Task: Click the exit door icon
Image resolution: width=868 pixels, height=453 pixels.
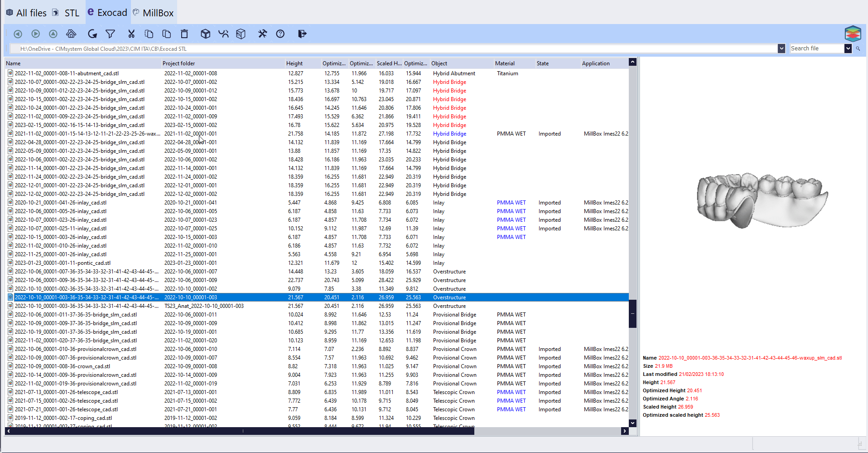Action: (x=302, y=34)
